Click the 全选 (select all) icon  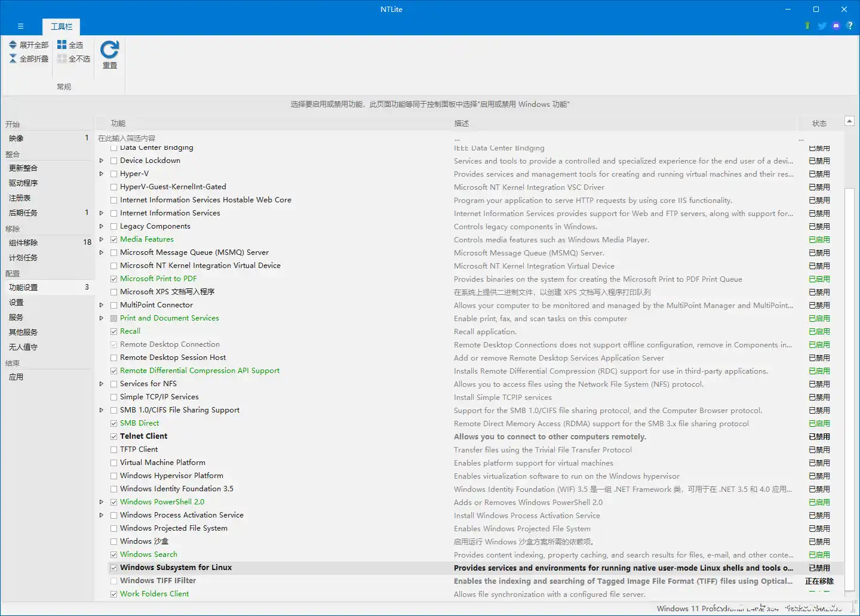(x=62, y=45)
